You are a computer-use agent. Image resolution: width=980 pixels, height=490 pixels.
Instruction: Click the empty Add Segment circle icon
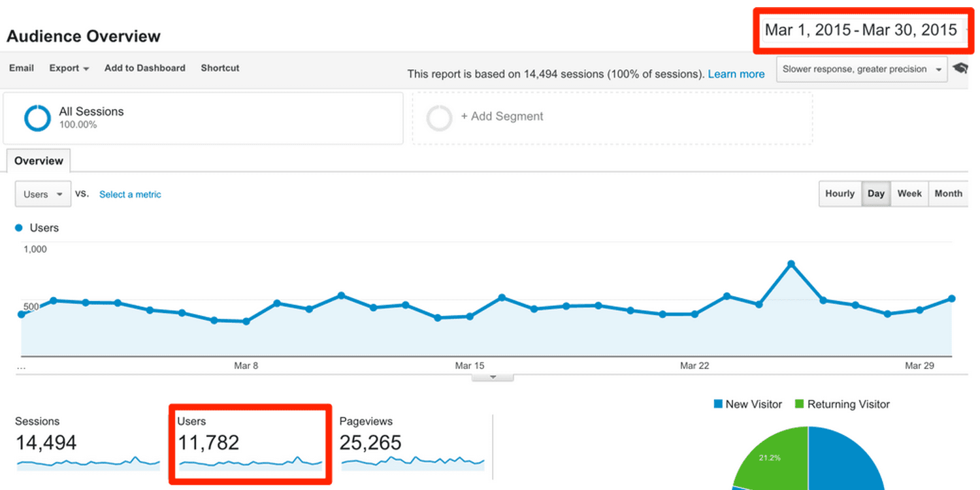tap(439, 118)
